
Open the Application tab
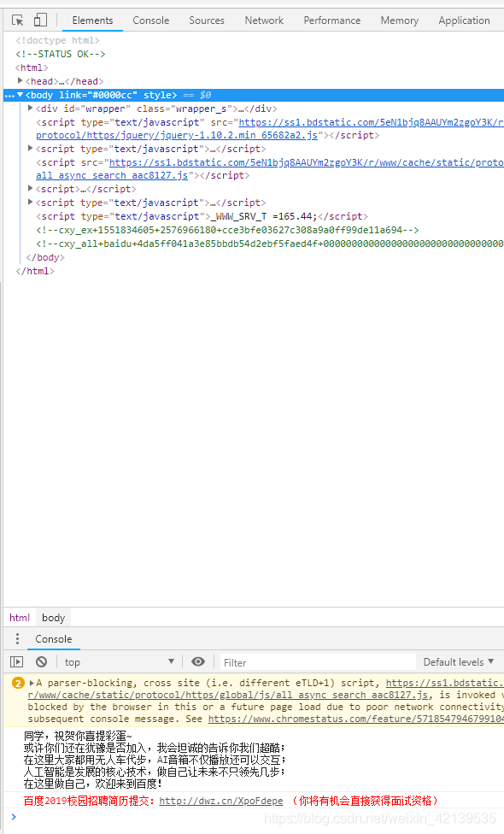(x=464, y=21)
